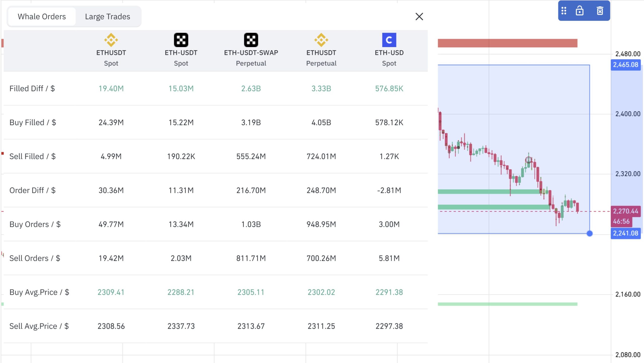Screen dimensions: 644x363
Task: Click the 2308.56 Sell Avg.Price value
Action: (x=111, y=326)
